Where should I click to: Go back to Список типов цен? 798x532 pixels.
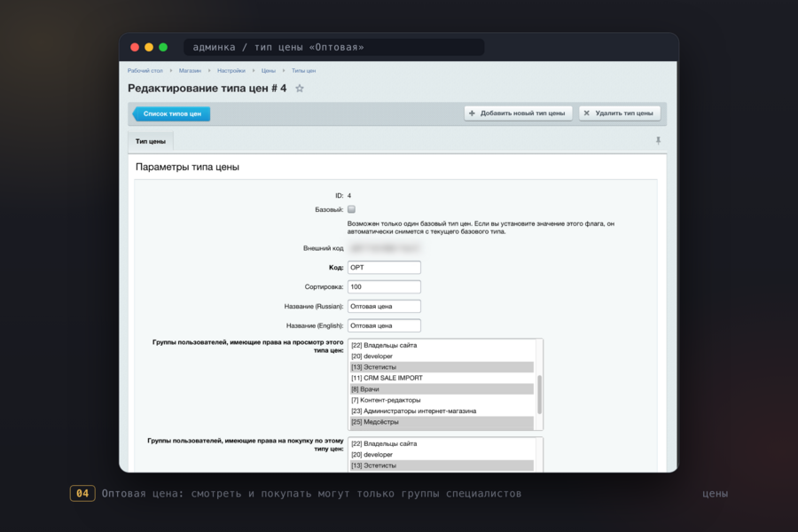(x=171, y=113)
